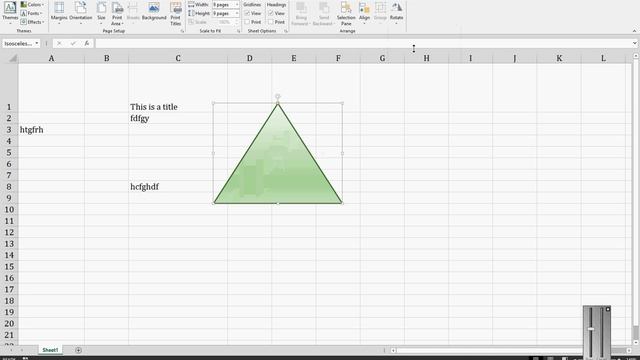Select column C header
The width and height of the screenshot is (640, 360).
(178, 58)
